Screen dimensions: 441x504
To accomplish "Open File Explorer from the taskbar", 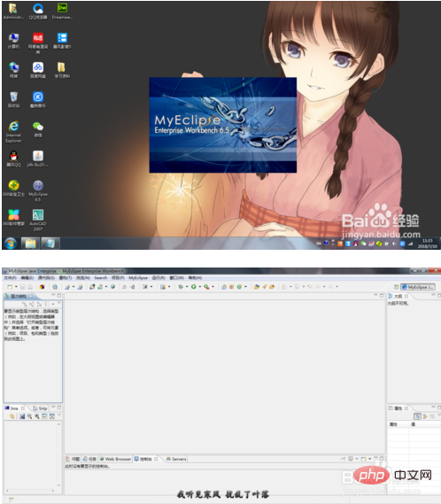I will 30,244.
